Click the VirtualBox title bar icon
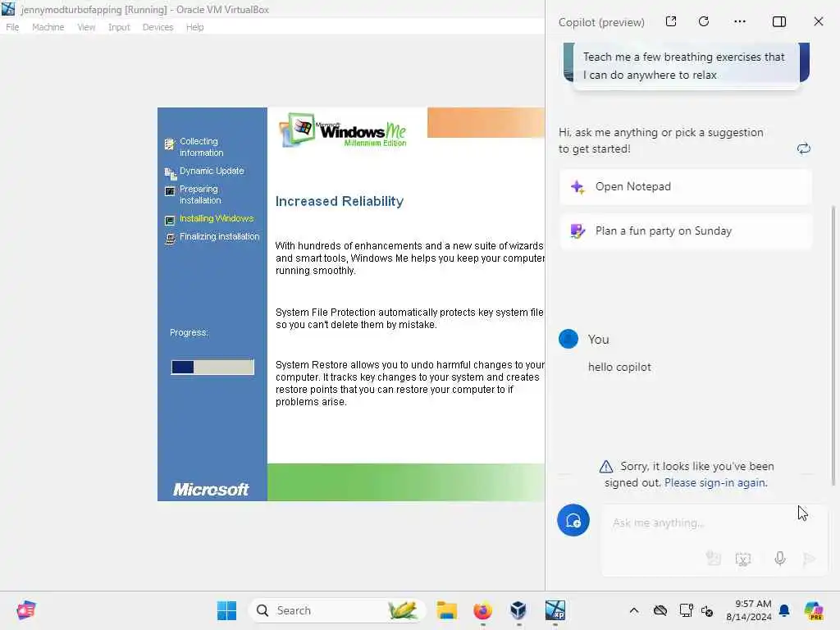 [x=8, y=8]
